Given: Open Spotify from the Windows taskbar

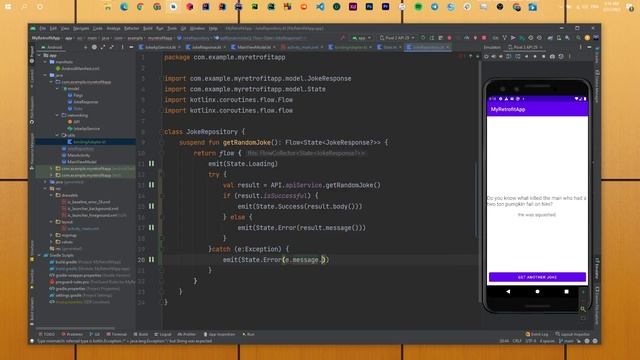Looking at the screenshot, I should (418, 7).
